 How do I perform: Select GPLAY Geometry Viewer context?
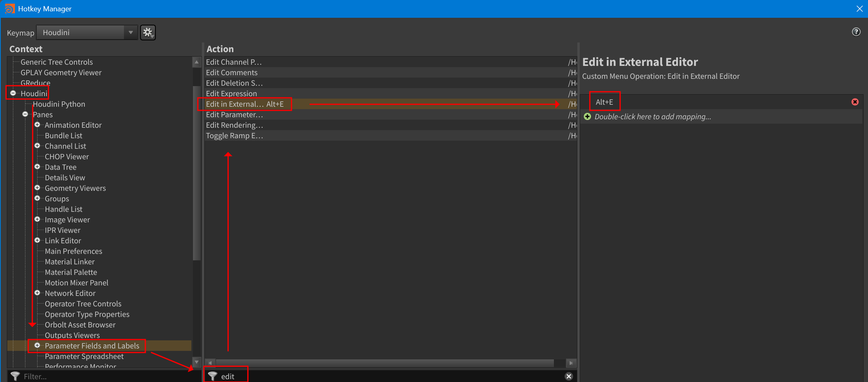pos(61,72)
